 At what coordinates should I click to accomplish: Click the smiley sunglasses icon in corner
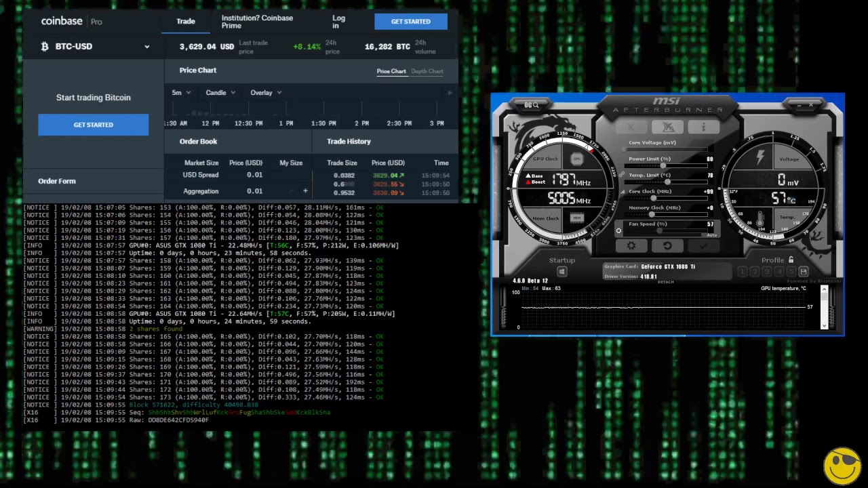click(x=842, y=465)
